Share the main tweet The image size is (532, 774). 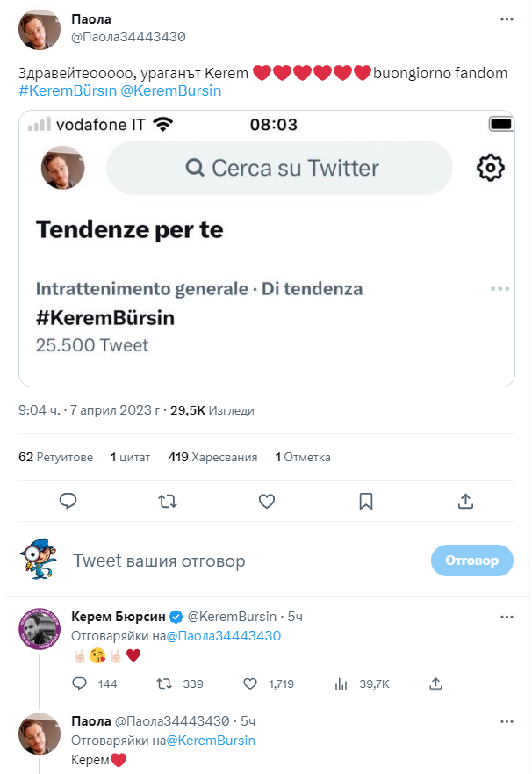(x=466, y=501)
